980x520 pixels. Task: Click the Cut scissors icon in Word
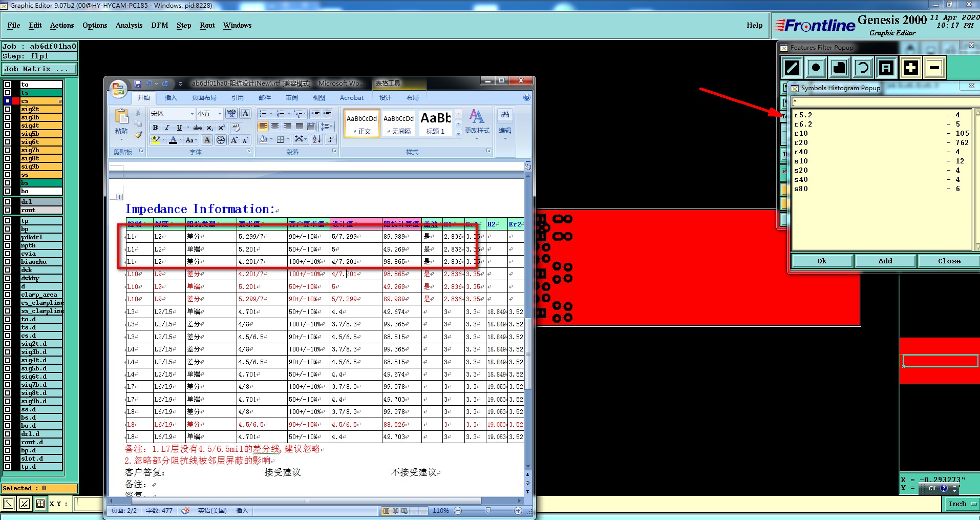[138, 113]
